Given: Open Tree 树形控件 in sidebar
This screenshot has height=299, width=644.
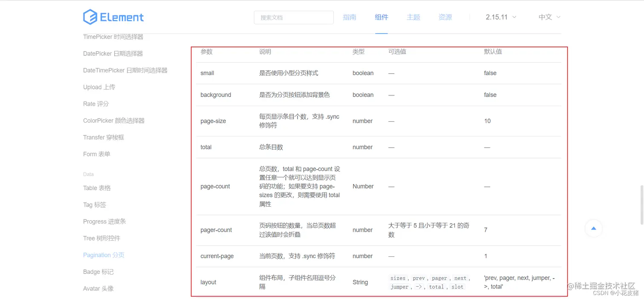Looking at the screenshot, I should (x=102, y=238).
